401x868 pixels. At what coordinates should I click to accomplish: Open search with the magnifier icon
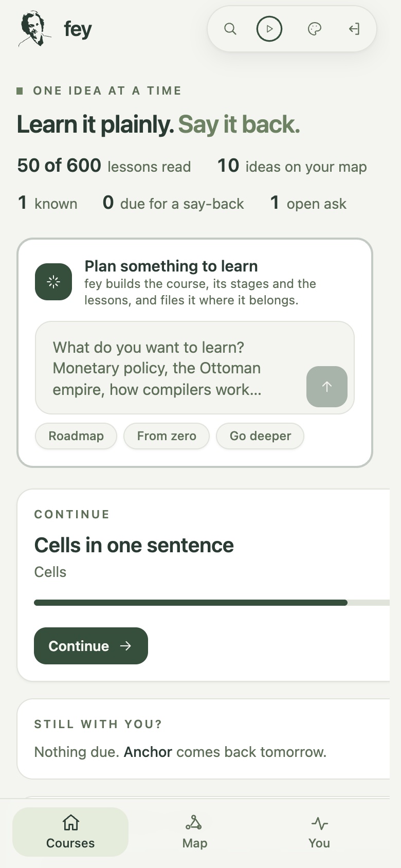pyautogui.click(x=230, y=29)
